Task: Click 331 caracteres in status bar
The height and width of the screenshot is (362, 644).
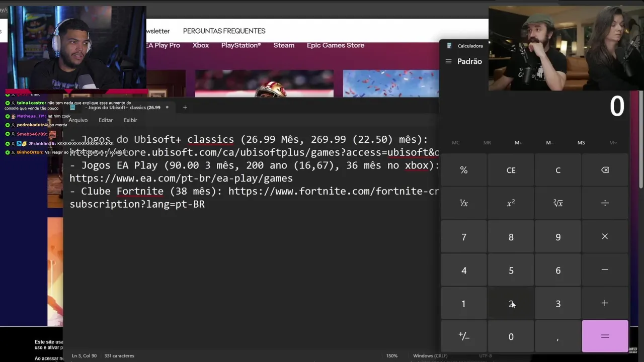Action: tap(119, 355)
